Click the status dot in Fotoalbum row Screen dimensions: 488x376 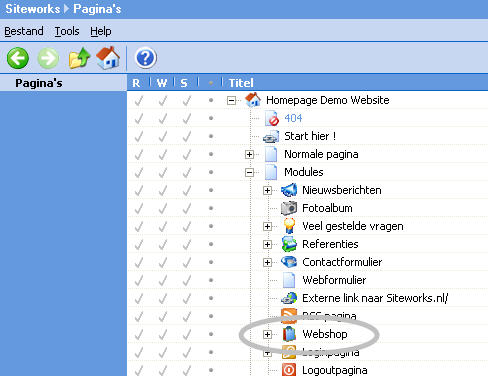(x=211, y=208)
